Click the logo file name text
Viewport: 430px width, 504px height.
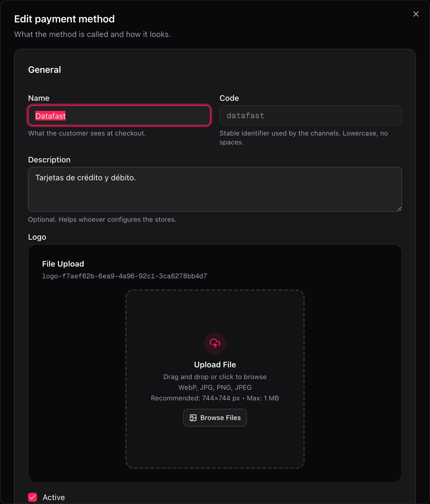(x=125, y=276)
